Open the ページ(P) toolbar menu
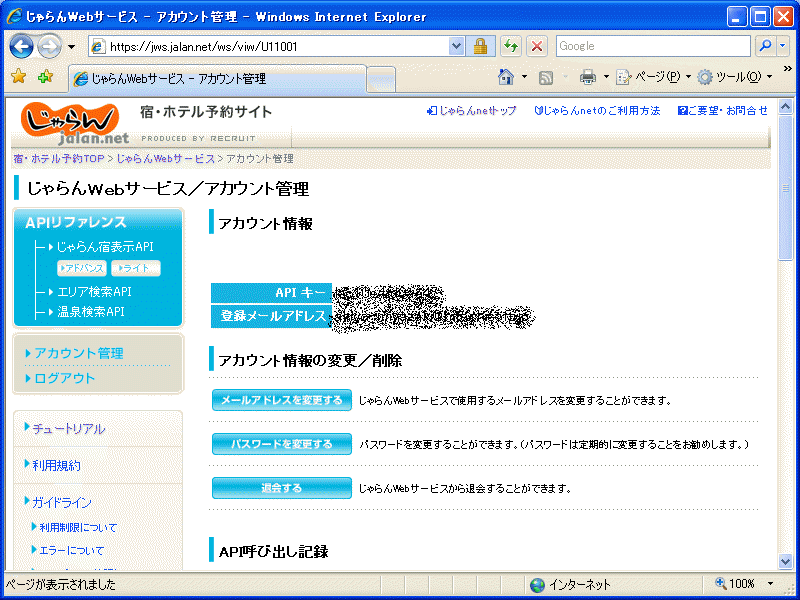The width and height of the screenshot is (800, 600). [652, 77]
